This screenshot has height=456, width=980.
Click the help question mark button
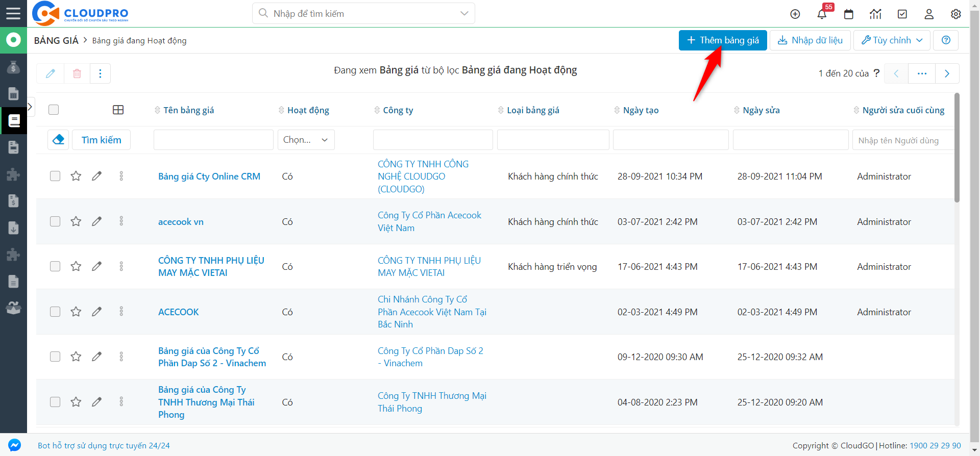[x=946, y=40]
